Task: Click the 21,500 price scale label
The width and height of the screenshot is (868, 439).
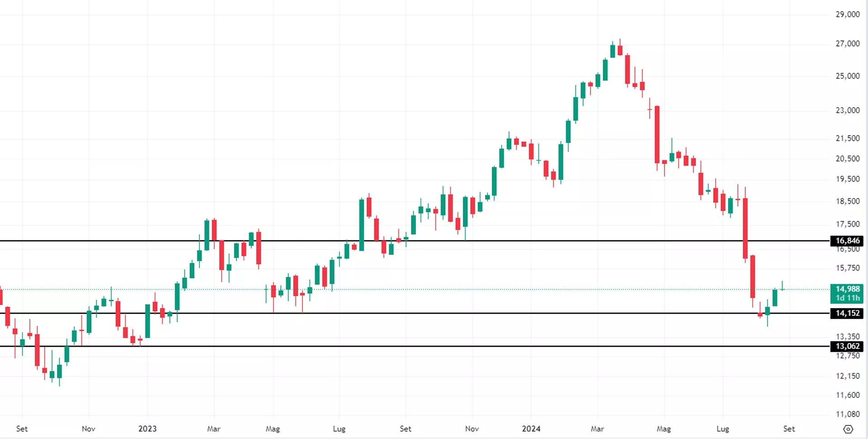Action: point(847,138)
